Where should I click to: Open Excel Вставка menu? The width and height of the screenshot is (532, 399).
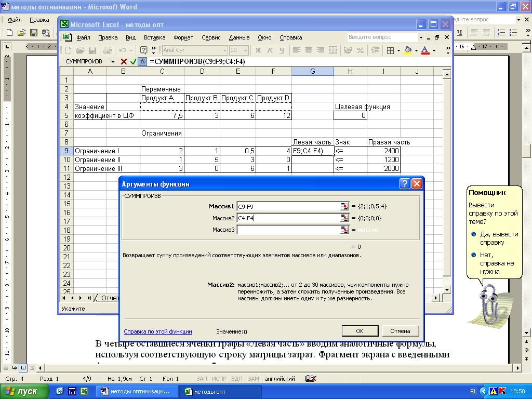pyautogui.click(x=154, y=37)
